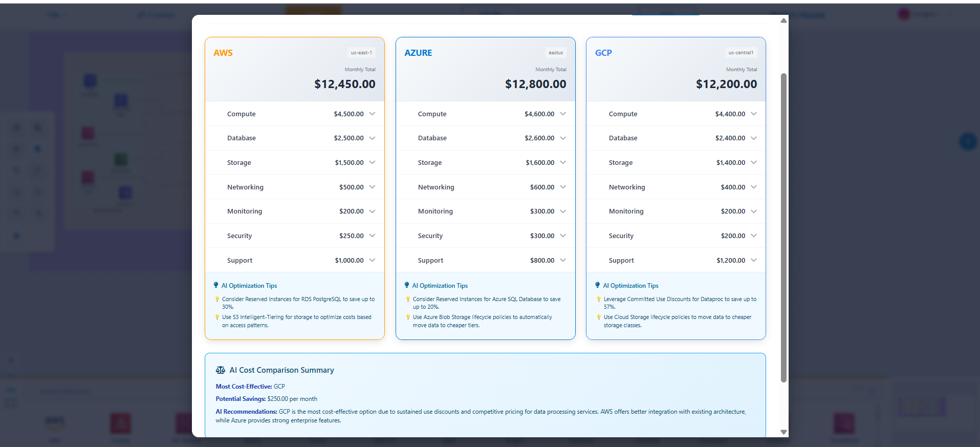Expand GCP Support row chevron
This screenshot has width=980, height=447.
click(754, 260)
